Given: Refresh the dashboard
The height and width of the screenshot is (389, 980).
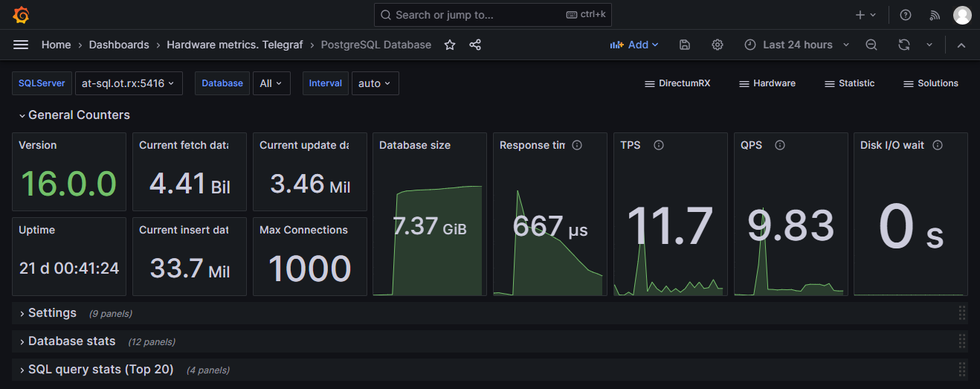Looking at the screenshot, I should [904, 45].
